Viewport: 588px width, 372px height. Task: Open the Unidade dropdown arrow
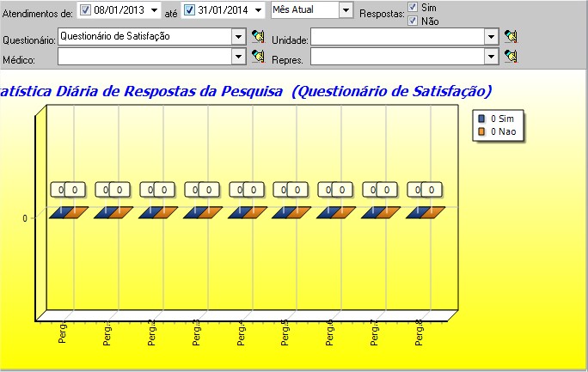(491, 36)
